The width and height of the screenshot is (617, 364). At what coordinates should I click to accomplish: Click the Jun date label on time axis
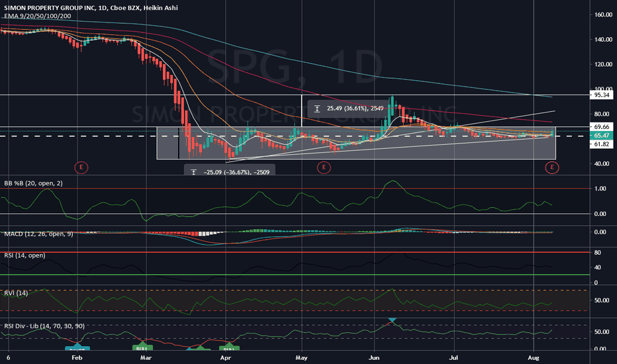pos(374,357)
